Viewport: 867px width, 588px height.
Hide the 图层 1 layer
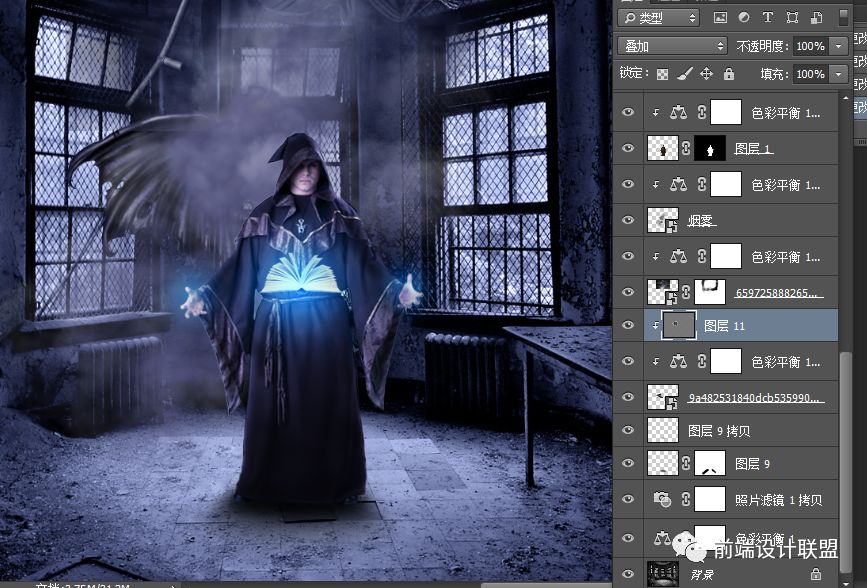(x=628, y=148)
